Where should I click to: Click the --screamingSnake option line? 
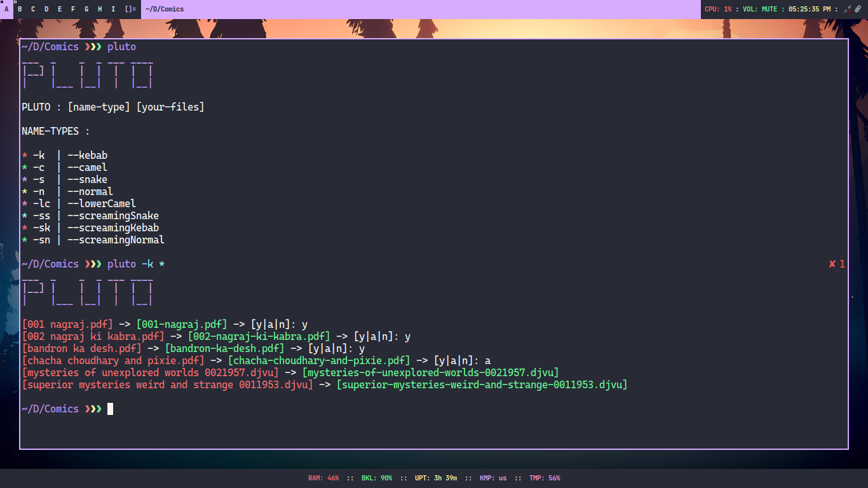coord(90,215)
